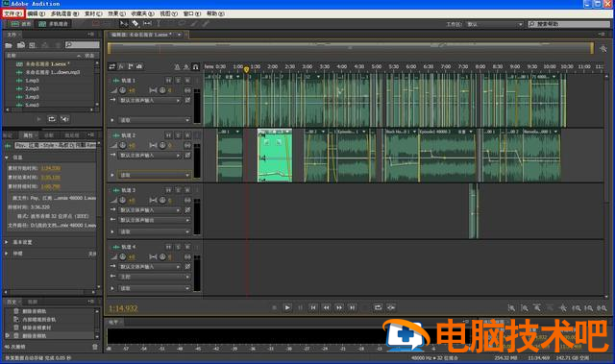Click the Rewind button
The height and width of the screenshot is (364, 615).
click(x=326, y=308)
